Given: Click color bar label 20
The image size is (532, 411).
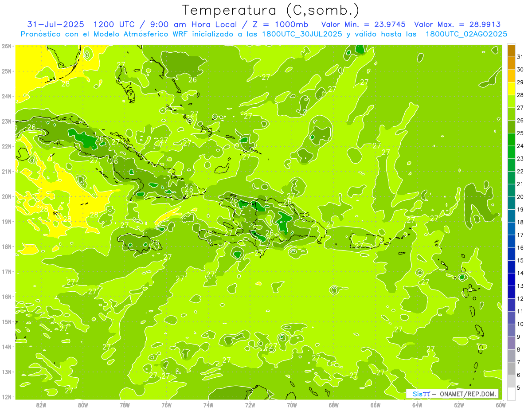Looking at the screenshot, I should point(520,197).
